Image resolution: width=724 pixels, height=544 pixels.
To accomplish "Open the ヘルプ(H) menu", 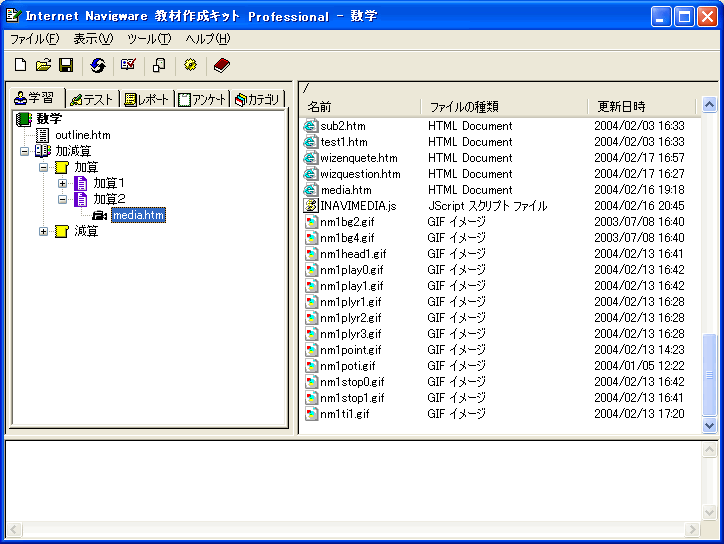I will tap(208, 39).
